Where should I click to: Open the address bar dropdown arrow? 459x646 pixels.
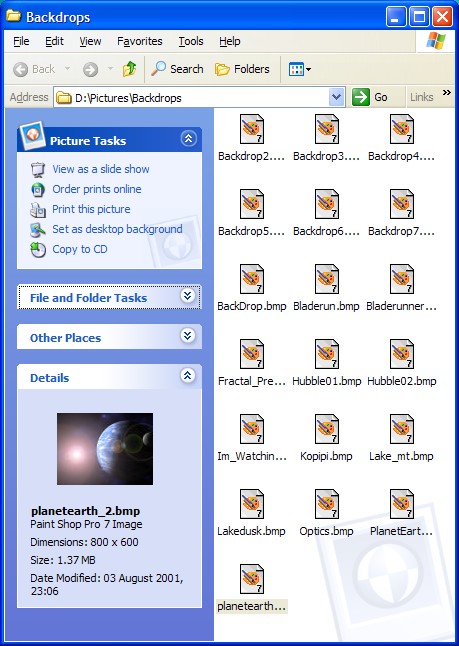coord(337,98)
